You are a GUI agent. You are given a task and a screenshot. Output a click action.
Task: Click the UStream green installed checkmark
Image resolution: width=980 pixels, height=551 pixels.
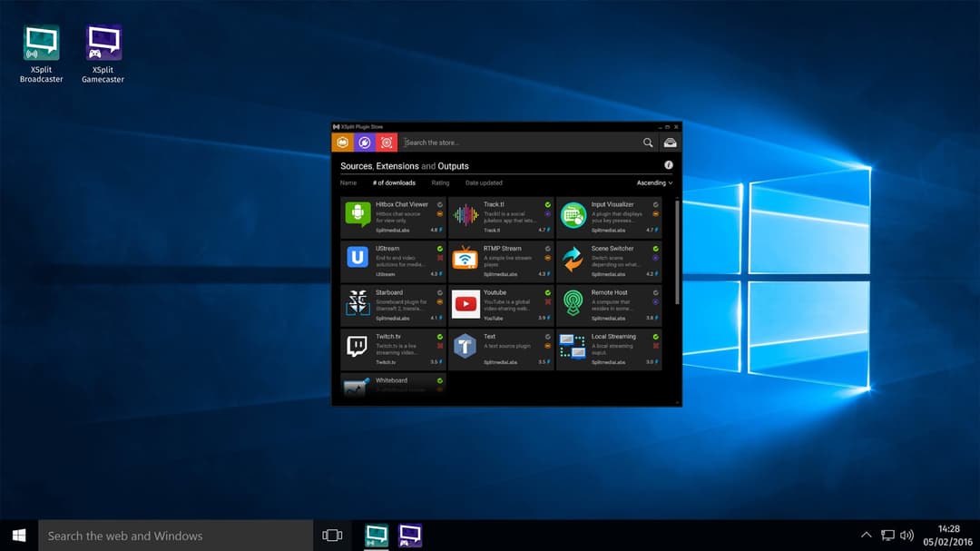[440, 249]
